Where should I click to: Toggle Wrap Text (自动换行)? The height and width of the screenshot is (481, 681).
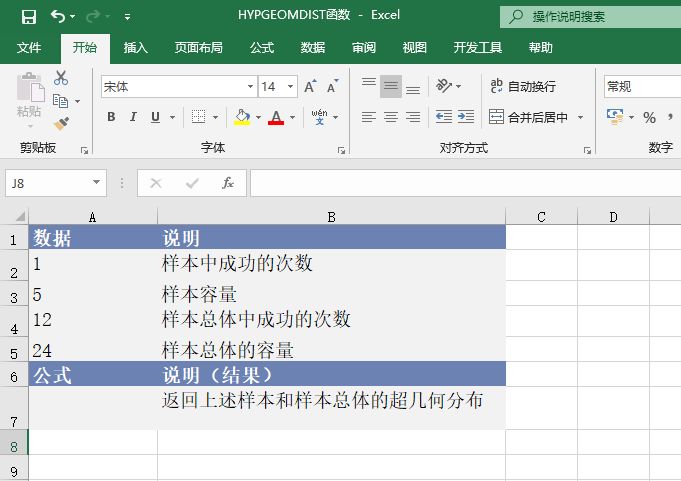(522, 87)
